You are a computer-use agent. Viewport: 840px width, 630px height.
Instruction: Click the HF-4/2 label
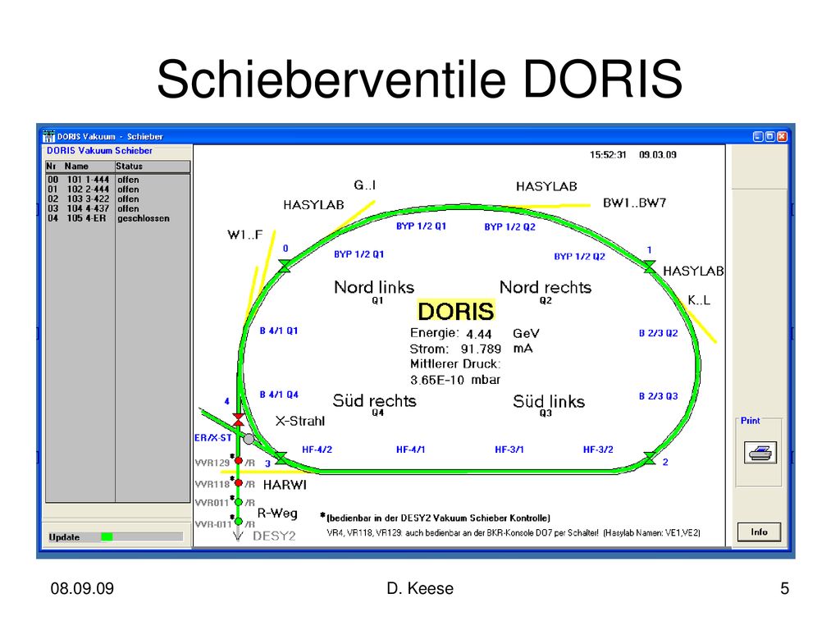[x=317, y=450]
